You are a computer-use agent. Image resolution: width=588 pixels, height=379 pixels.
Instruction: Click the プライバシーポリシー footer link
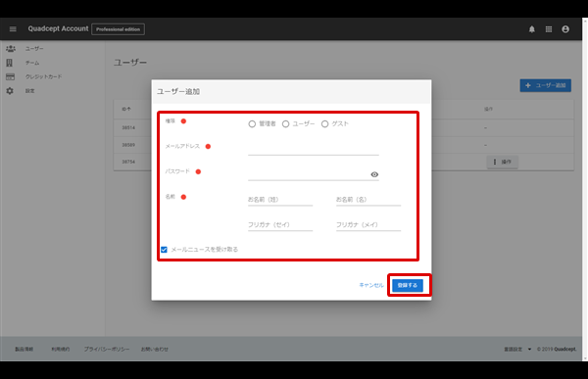[107, 349]
